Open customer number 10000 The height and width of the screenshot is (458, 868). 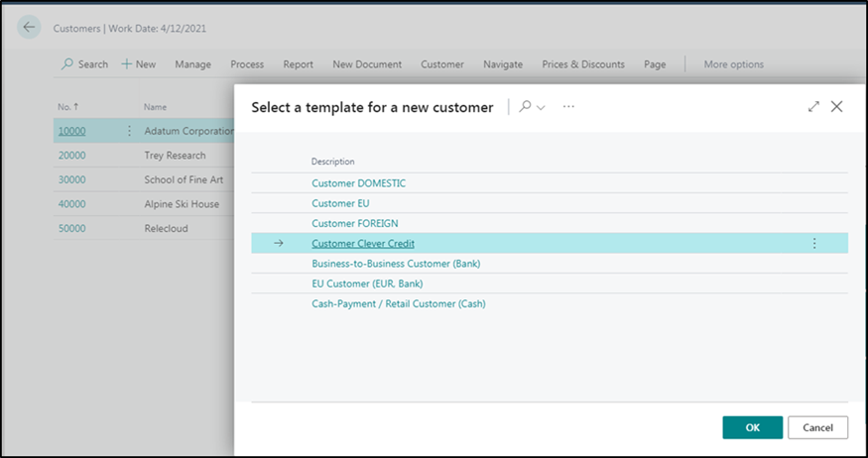[72, 131]
